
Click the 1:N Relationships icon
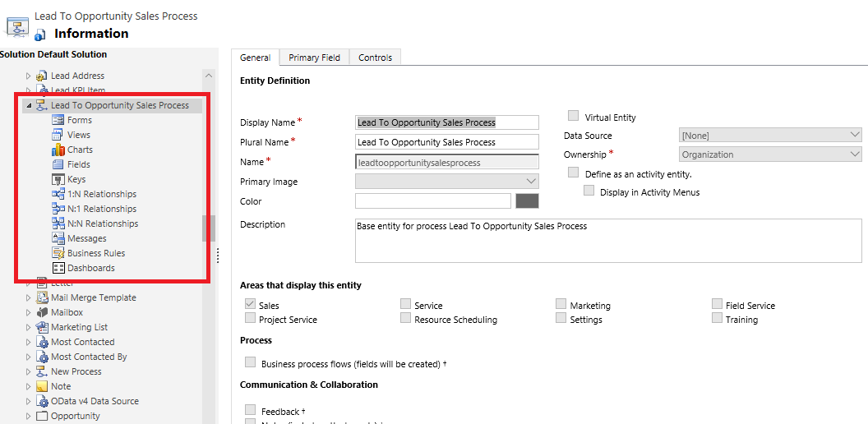tap(58, 194)
